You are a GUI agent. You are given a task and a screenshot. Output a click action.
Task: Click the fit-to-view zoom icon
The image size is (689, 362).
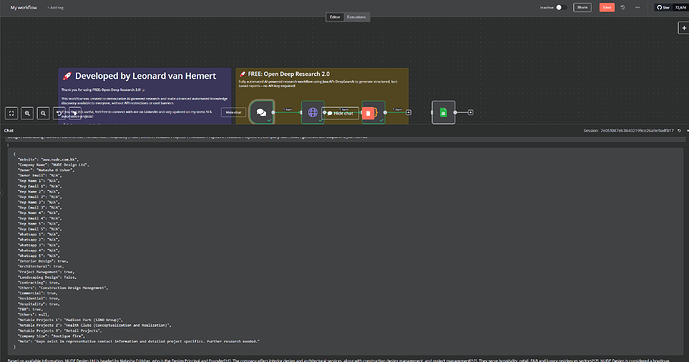point(11,113)
